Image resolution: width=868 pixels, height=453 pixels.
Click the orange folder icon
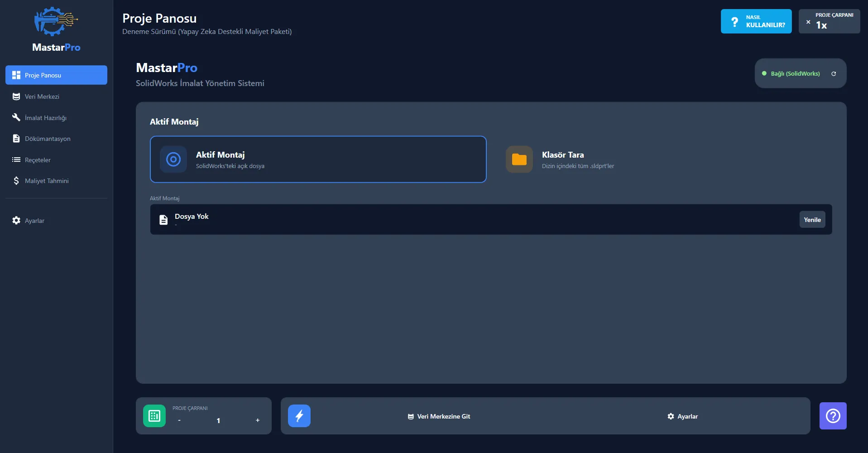(519, 159)
